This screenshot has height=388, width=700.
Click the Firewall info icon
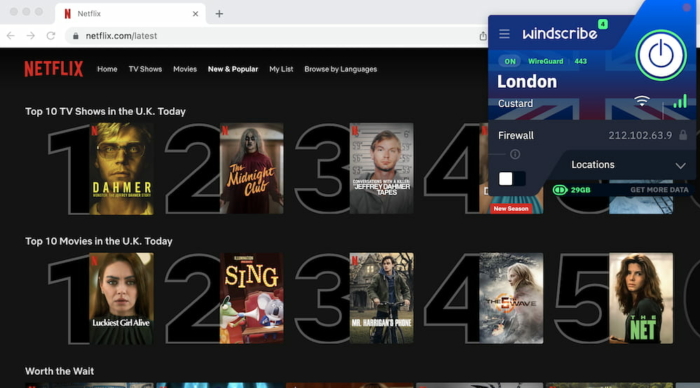(x=515, y=154)
